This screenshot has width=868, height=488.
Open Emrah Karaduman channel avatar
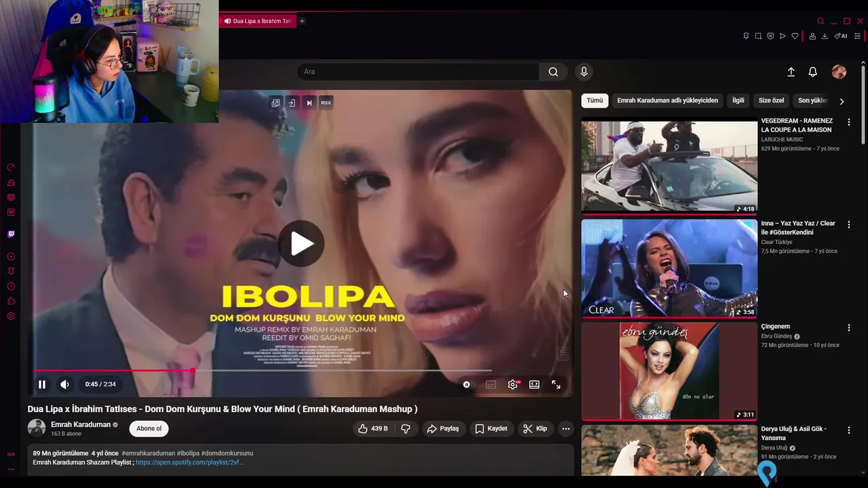(x=37, y=428)
